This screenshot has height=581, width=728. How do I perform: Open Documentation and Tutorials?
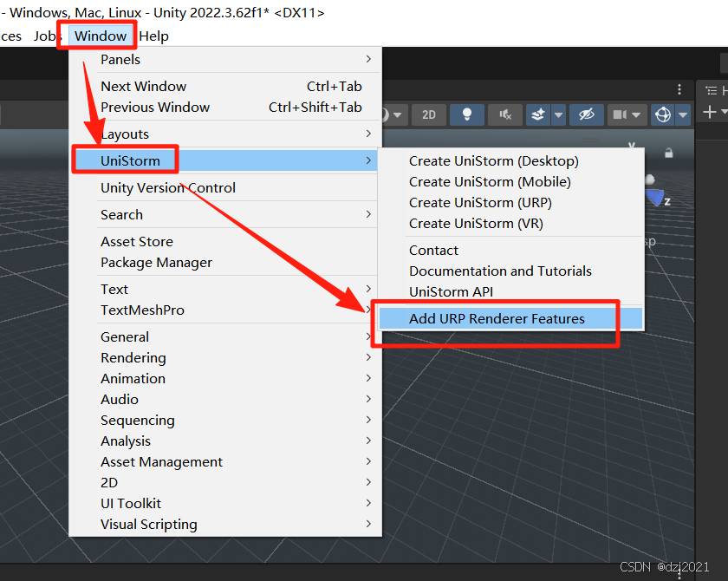[x=510, y=271]
